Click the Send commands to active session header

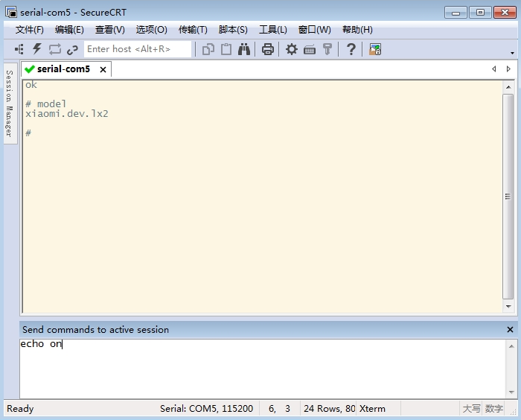click(96, 330)
